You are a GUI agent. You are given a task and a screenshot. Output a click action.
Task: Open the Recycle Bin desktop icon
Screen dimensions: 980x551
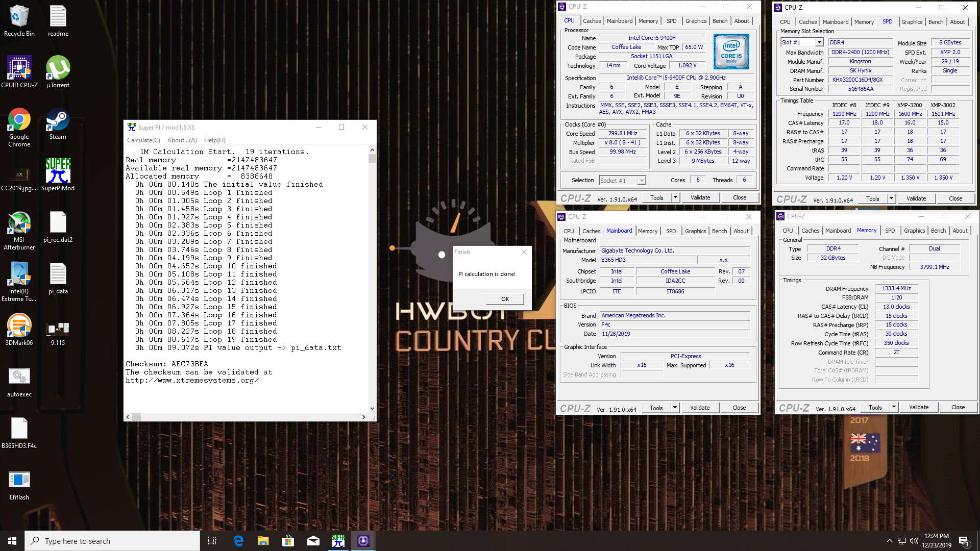point(19,21)
